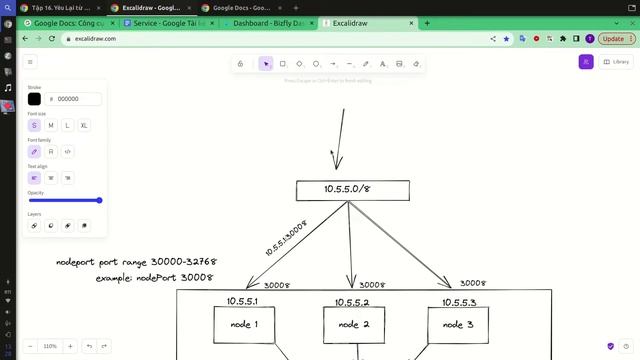Viewport: 640px width, 360px height.
Task: Open a new browser tab
Action: click(x=427, y=23)
